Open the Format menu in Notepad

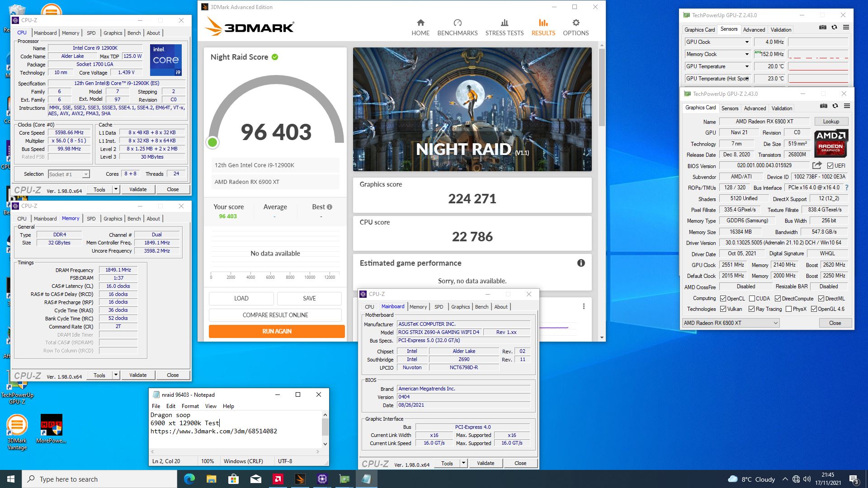190,406
